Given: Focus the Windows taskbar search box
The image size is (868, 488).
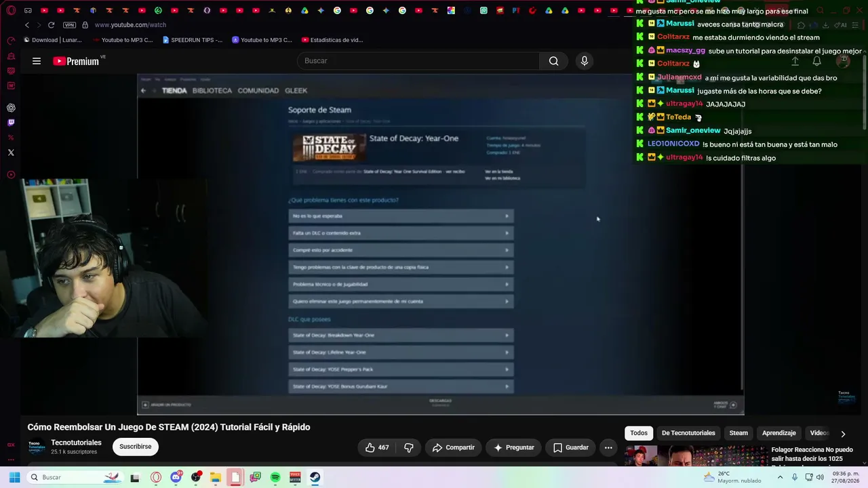Looking at the screenshot, I should coord(75,477).
